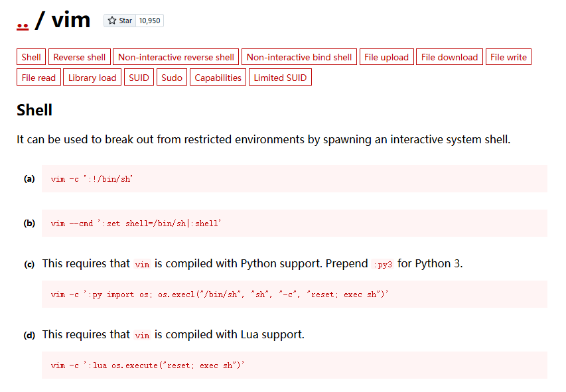566x392 pixels.
Task: Click the star icon in Star button
Action: [x=112, y=21]
